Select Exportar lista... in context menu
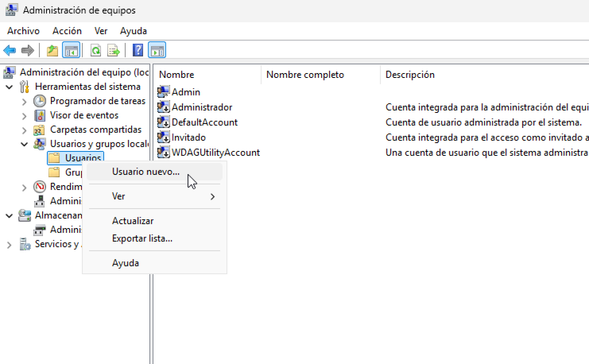This screenshot has height=364, width=589. click(x=155, y=238)
